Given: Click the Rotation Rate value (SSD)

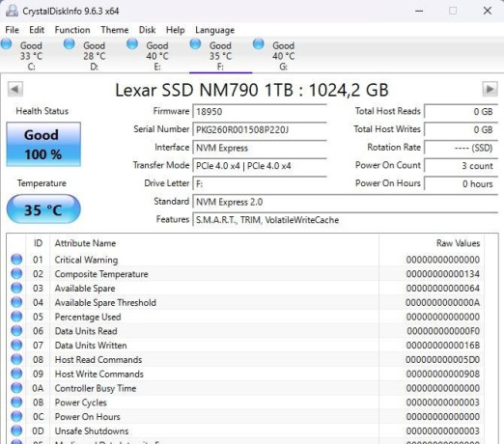Looking at the screenshot, I should click(461, 148).
